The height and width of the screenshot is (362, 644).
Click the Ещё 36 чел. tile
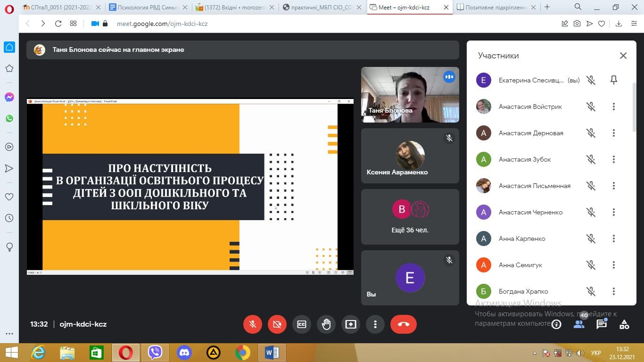[410, 217]
